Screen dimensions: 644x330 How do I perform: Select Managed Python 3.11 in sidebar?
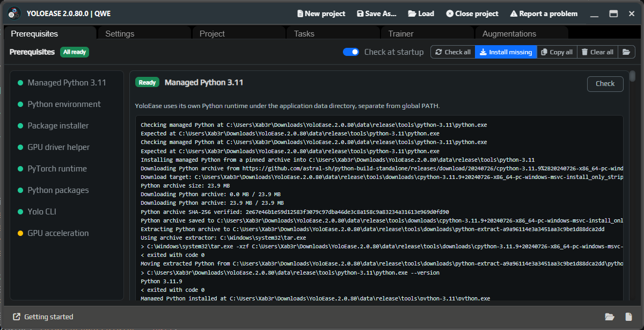pos(67,83)
